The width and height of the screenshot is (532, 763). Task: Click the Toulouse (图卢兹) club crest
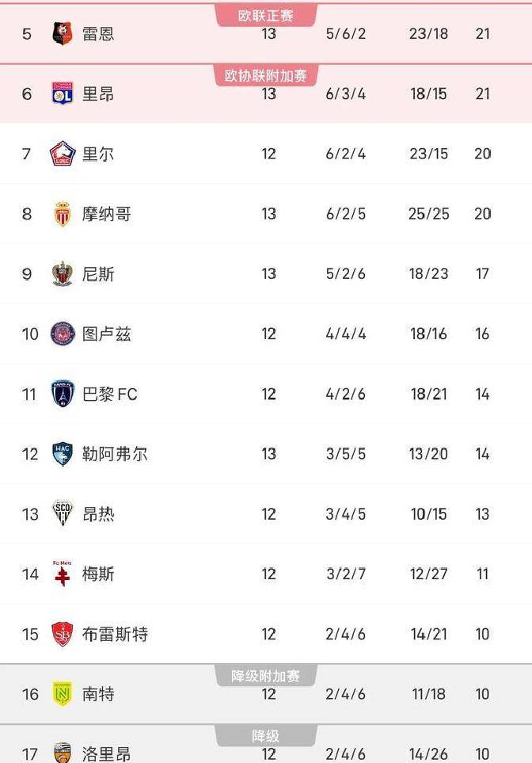coord(63,334)
